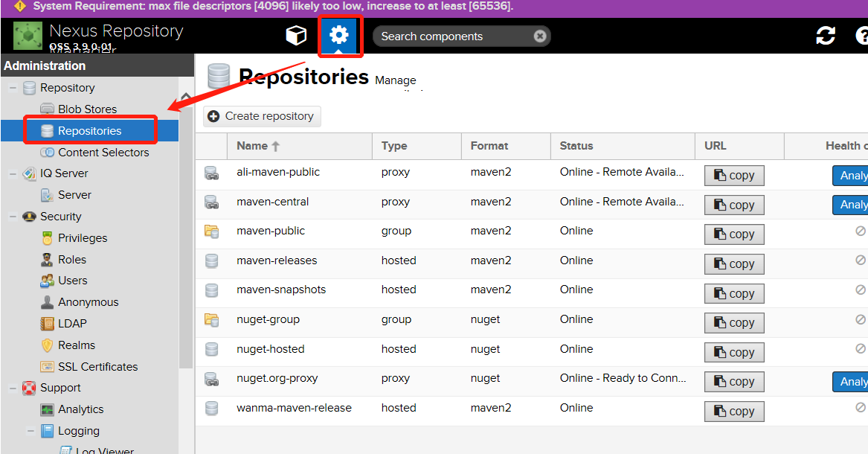Open Privileges under Security

point(83,238)
